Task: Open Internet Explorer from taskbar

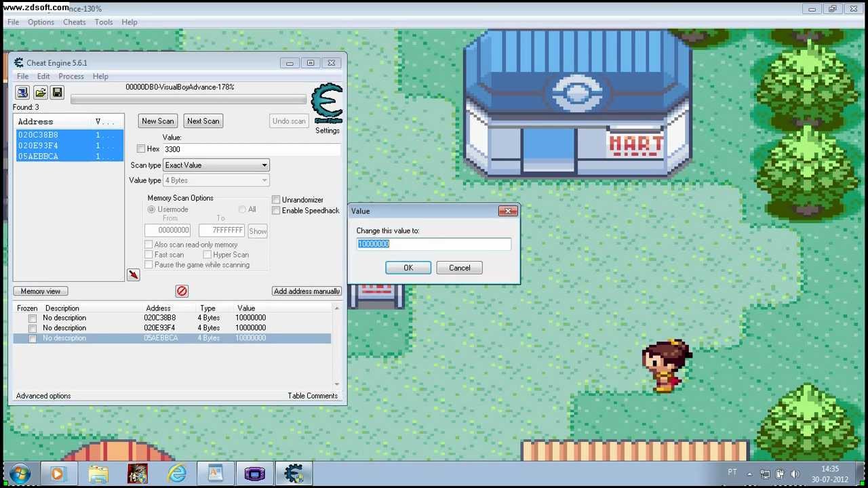Action: click(x=176, y=473)
